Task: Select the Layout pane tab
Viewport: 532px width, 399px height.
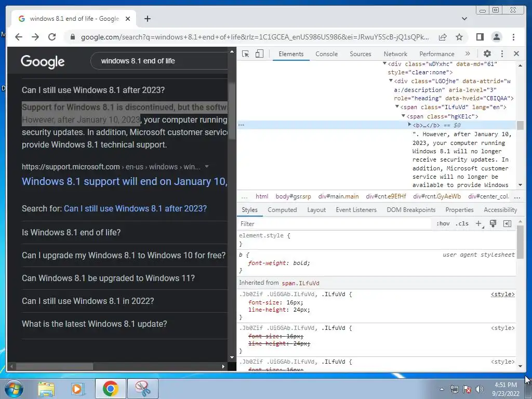Action: coord(316,210)
